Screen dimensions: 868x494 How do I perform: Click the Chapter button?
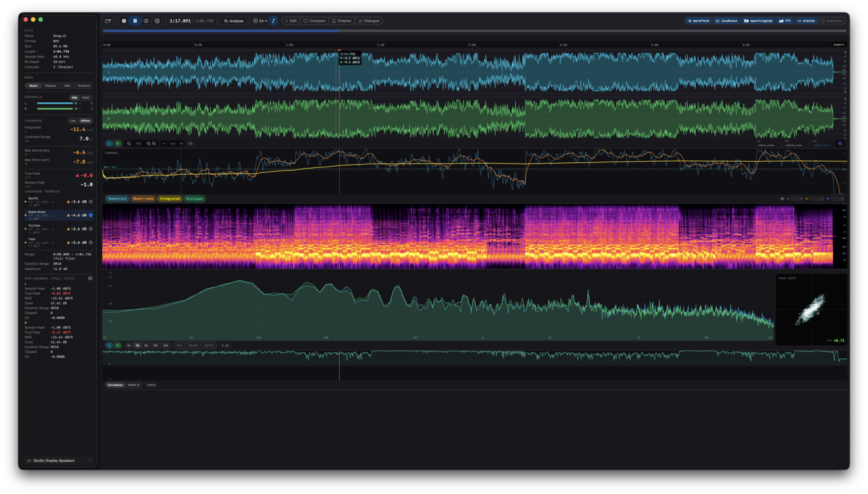[342, 20]
